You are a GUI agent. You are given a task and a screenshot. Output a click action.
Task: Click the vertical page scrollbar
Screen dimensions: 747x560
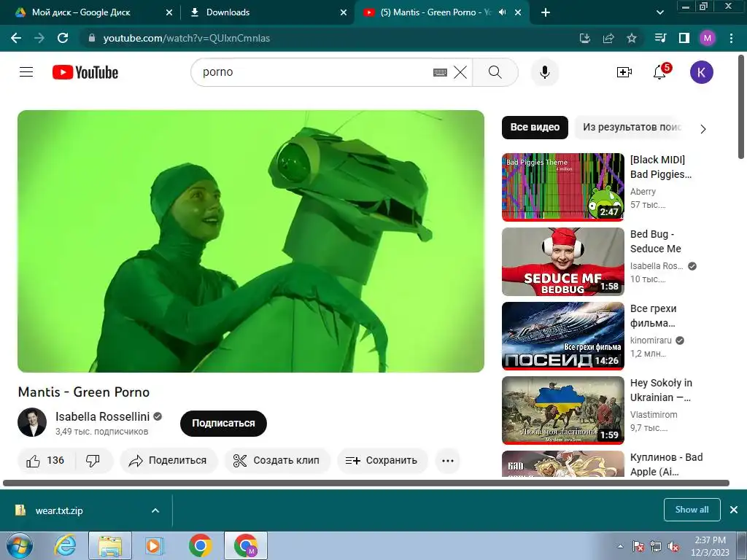coord(742,106)
